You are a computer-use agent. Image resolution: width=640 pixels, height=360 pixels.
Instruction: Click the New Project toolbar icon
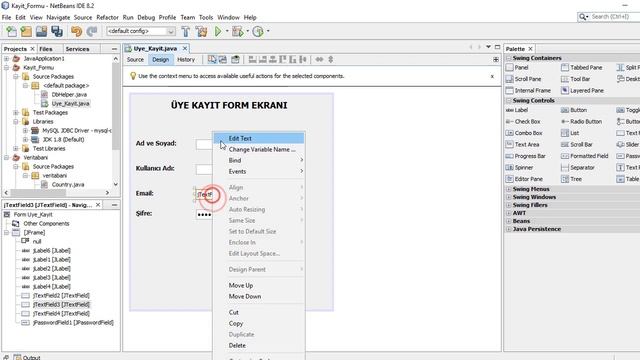(26, 31)
